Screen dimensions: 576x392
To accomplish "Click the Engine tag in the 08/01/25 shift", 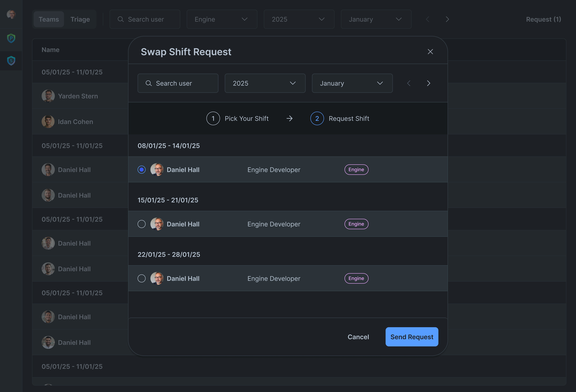I will click(356, 169).
